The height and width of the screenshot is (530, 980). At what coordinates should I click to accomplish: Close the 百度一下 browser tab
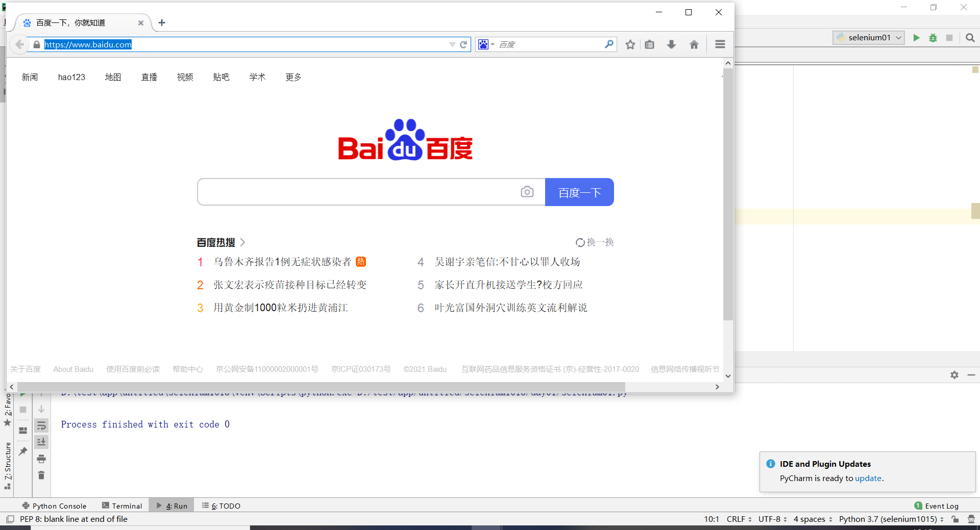click(x=141, y=23)
